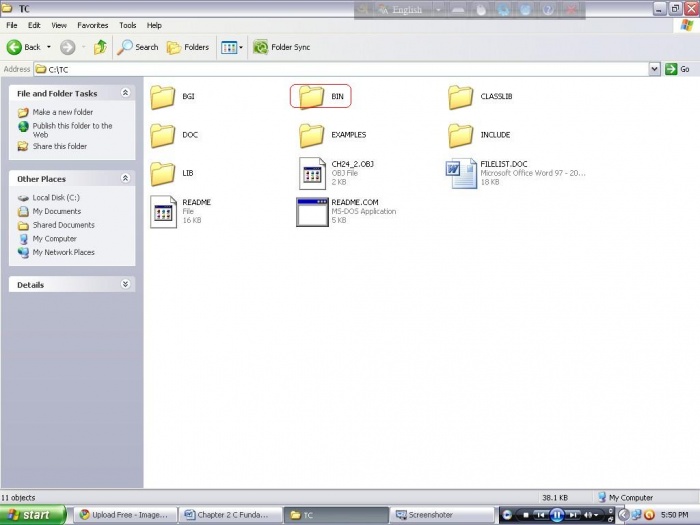
Task: Expand the Details panel
Action: (125, 284)
